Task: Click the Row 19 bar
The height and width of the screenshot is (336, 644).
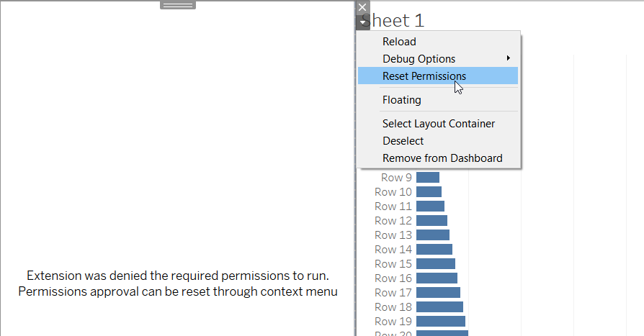Action: click(x=440, y=322)
